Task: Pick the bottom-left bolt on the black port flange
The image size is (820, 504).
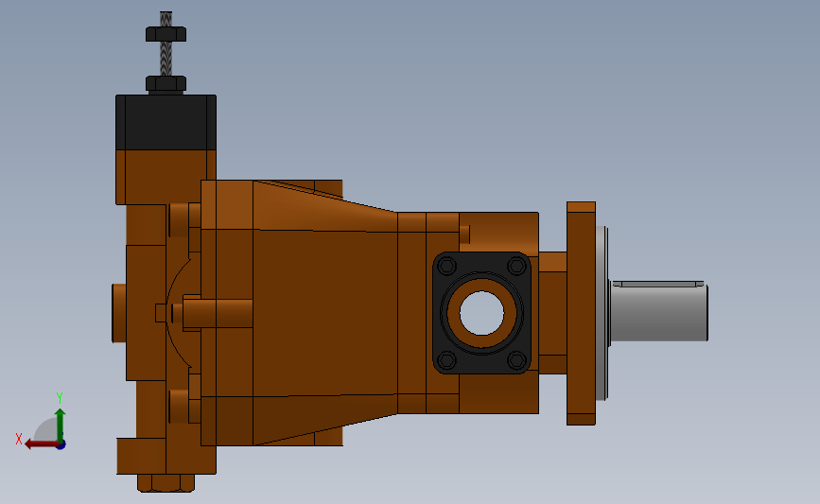Action: (446, 359)
